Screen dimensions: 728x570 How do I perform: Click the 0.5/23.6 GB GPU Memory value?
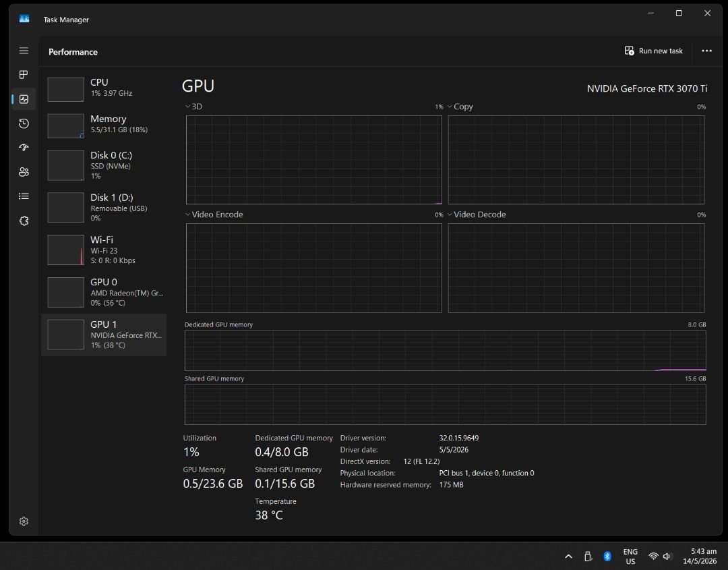pos(212,484)
